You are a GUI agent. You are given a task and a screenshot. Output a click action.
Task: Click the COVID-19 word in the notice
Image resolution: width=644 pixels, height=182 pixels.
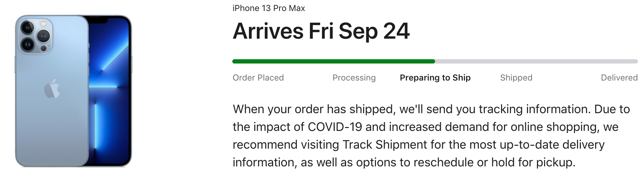335,127
